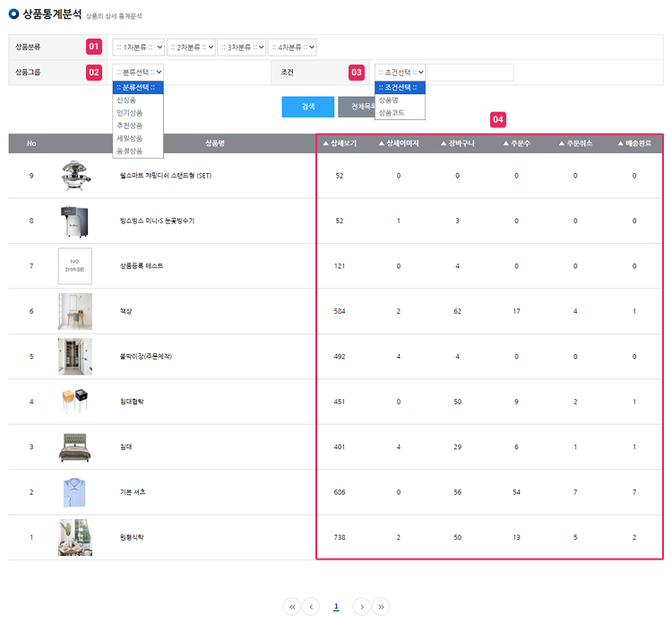This screenshot has width=672, height=624.
Task: Go to last page with double-right arrow
Action: pos(381,607)
